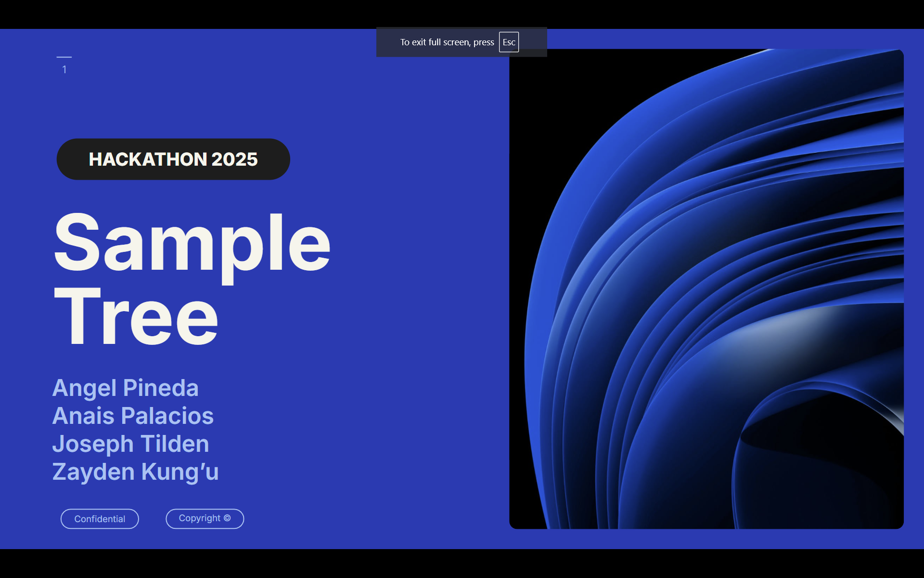Click the Confidential pill label
The image size is (924, 578).
100,519
